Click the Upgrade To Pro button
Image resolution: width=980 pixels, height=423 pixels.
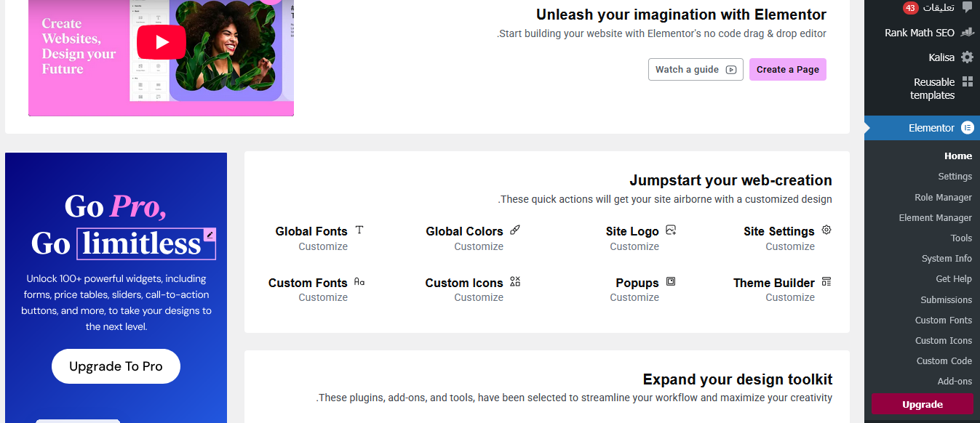116,366
